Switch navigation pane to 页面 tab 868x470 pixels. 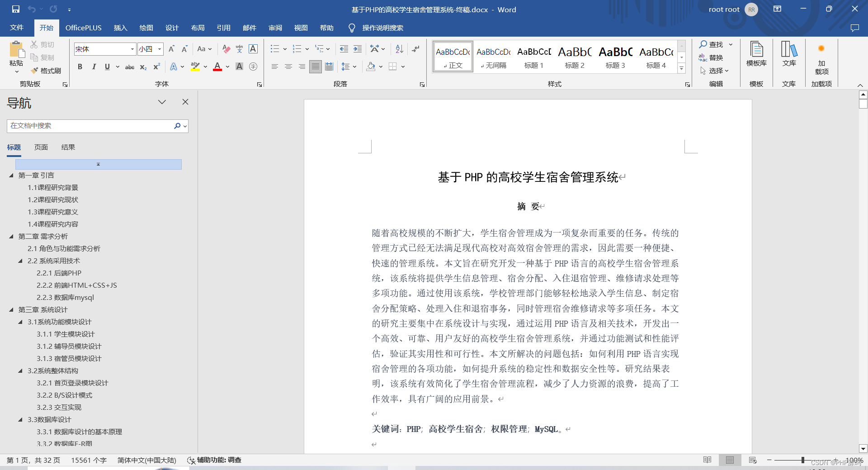point(41,147)
